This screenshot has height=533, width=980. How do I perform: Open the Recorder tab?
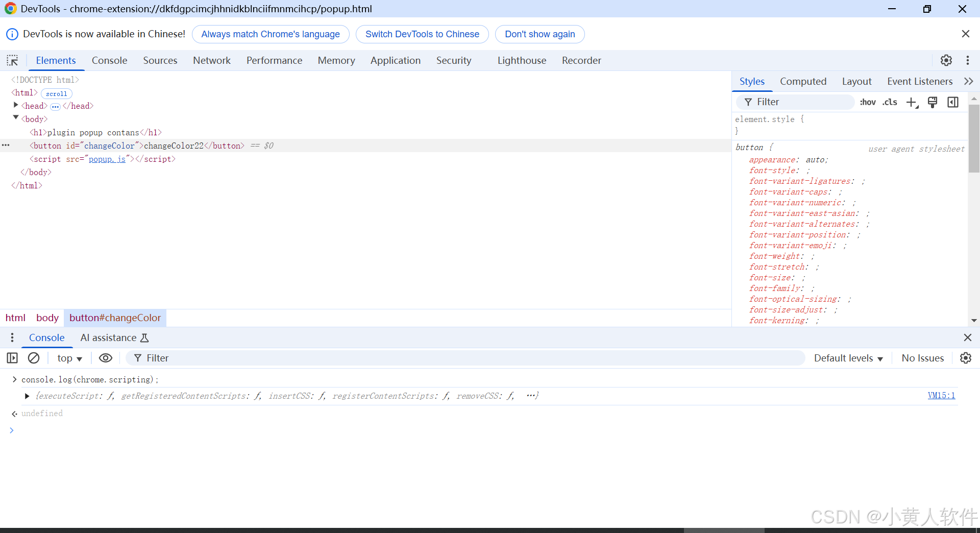[x=581, y=60]
